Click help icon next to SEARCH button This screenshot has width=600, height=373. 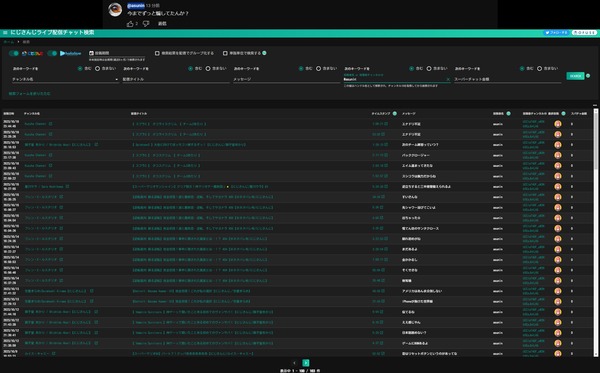[x=588, y=76]
